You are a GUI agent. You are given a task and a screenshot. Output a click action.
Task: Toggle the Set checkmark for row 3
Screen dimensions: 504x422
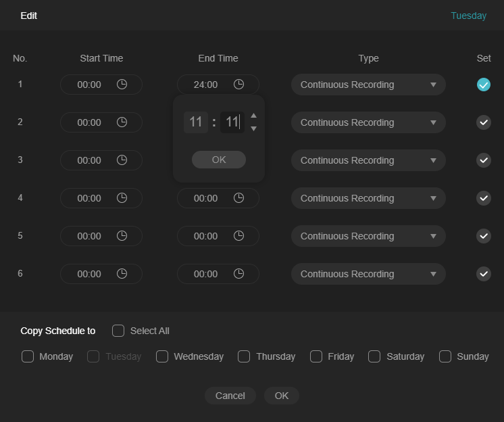click(484, 160)
